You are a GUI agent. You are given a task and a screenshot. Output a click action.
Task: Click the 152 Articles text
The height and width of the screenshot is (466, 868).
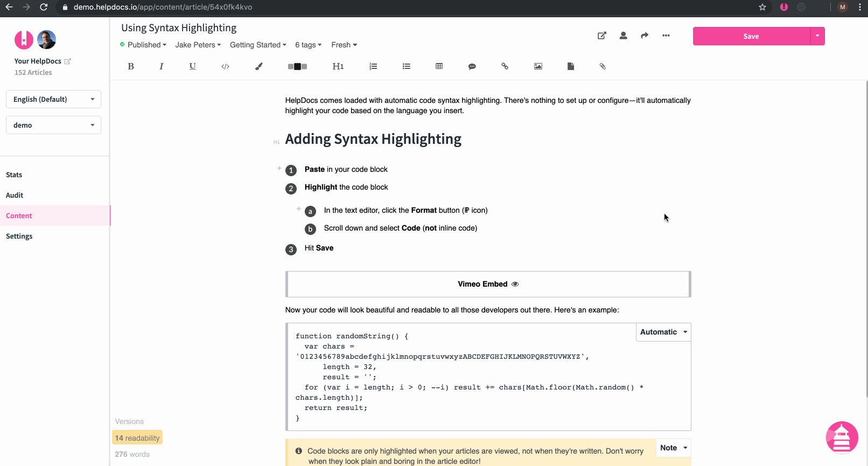click(x=33, y=72)
